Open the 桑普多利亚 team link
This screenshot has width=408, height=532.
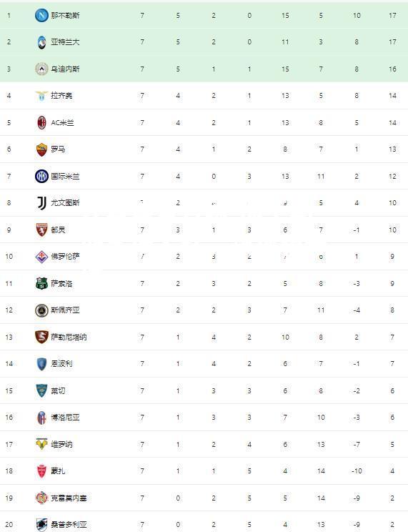pos(69,525)
